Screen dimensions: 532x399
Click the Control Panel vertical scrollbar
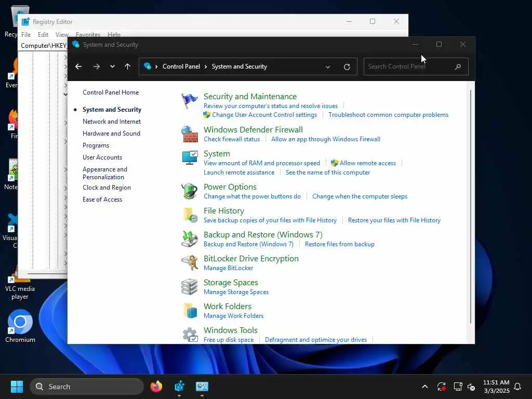(471, 206)
